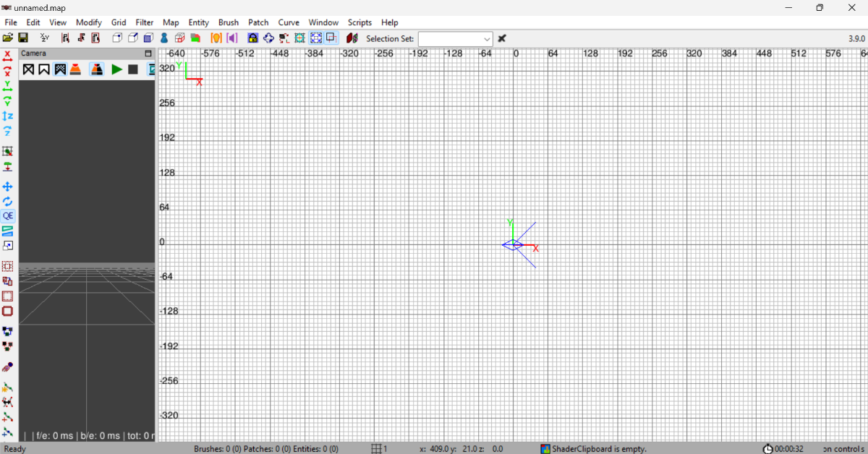Open the File menu
Image resolution: width=868 pixels, height=454 pixels.
pos(11,22)
